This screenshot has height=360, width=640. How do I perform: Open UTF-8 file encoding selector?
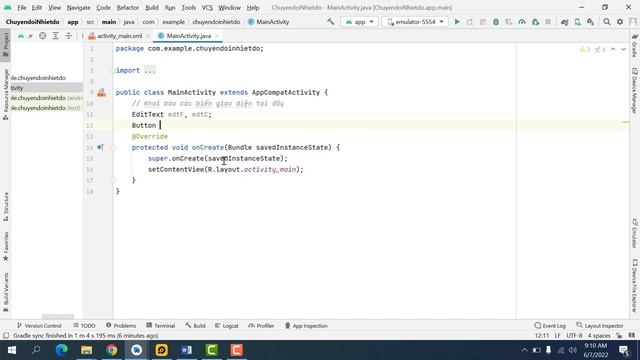click(574, 336)
